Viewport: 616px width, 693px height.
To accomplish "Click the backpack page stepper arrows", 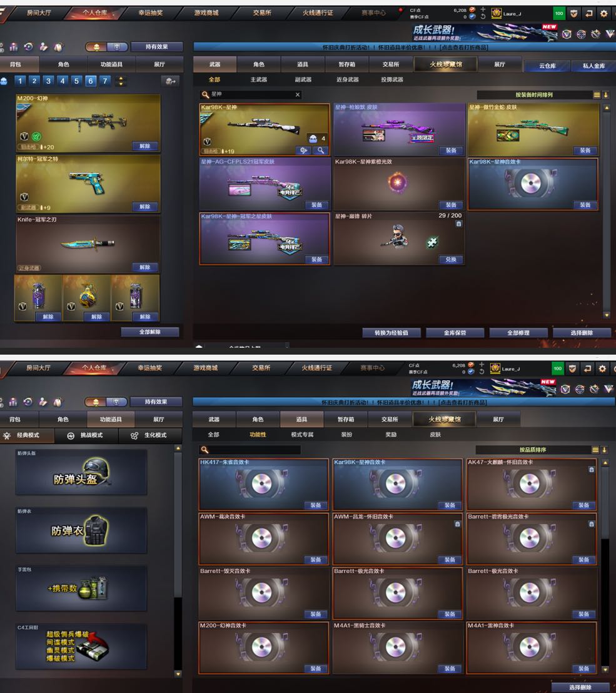I will pos(121,81).
